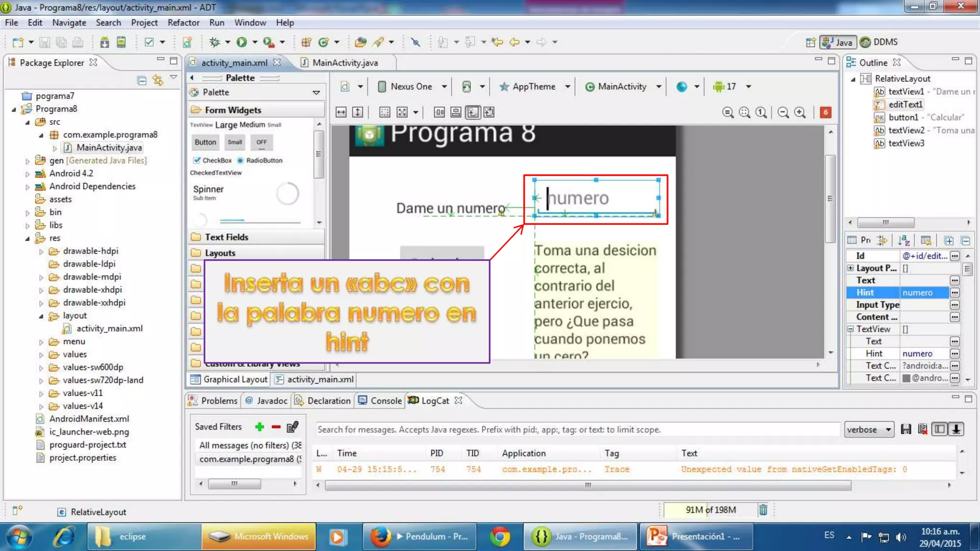Click the Debug bug toolbar icon

pos(214,42)
